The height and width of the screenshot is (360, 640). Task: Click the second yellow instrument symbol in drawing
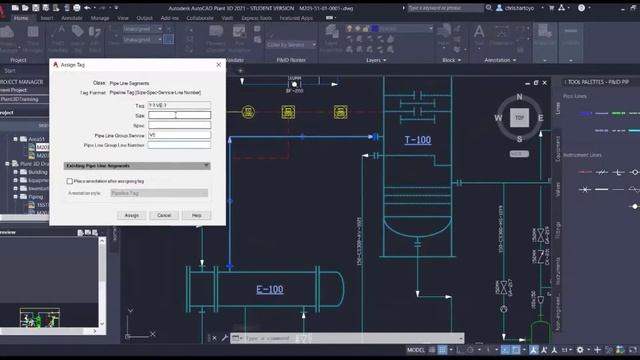[288, 112]
